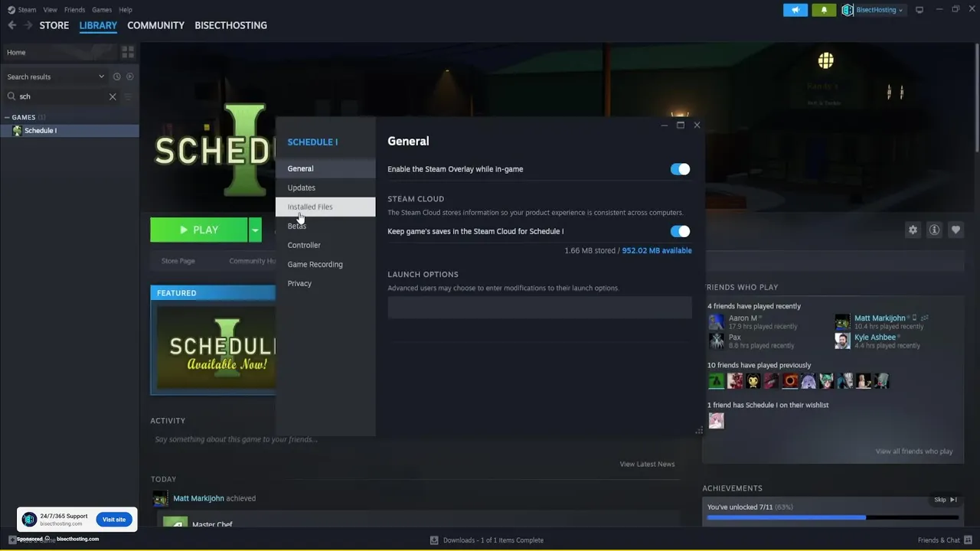Click the Home button in the library

pyautogui.click(x=60, y=52)
